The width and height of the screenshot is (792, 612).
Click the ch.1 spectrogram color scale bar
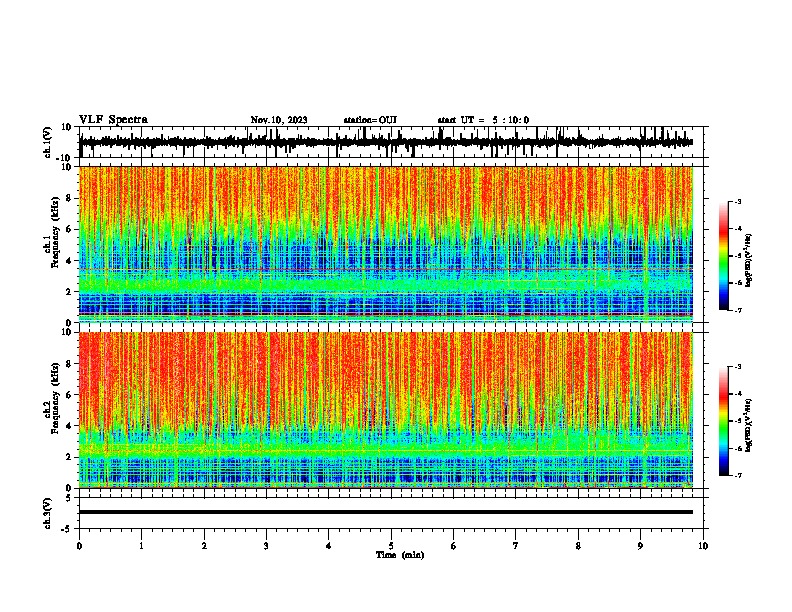[723, 256]
